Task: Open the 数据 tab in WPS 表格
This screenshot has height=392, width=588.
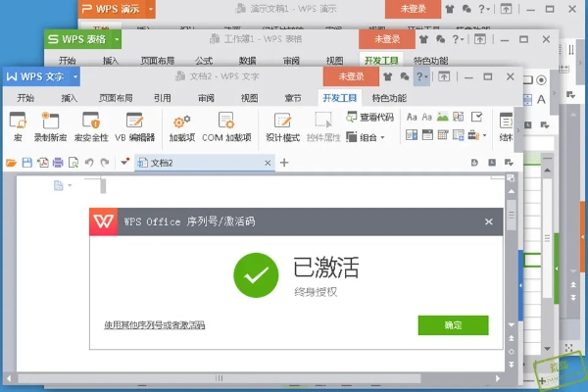Action: pyautogui.click(x=248, y=61)
